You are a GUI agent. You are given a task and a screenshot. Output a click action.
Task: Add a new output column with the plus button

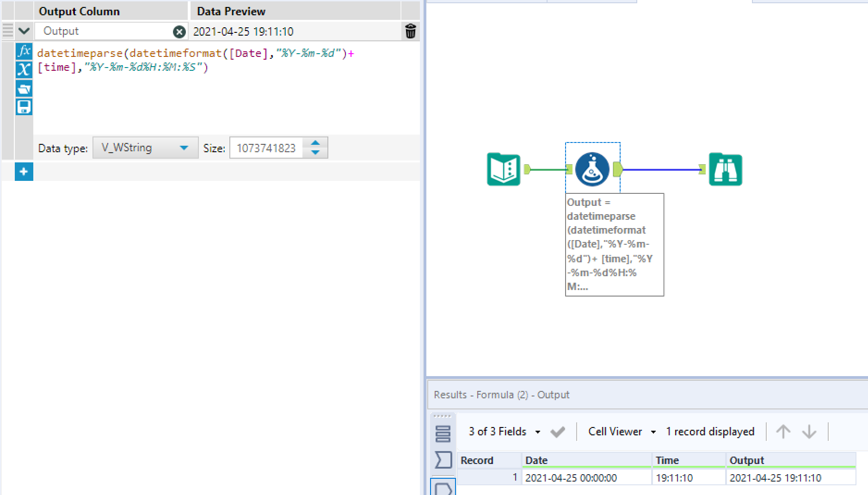point(24,172)
